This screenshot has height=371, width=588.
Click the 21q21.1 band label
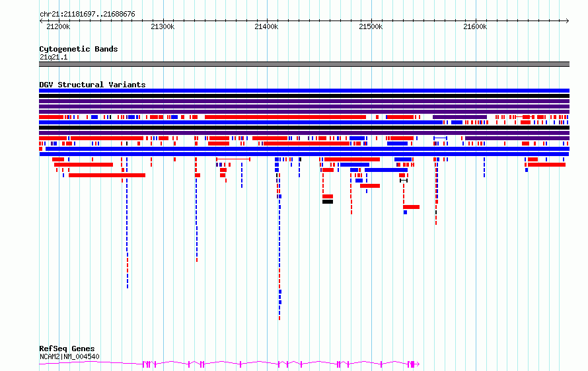(54, 57)
